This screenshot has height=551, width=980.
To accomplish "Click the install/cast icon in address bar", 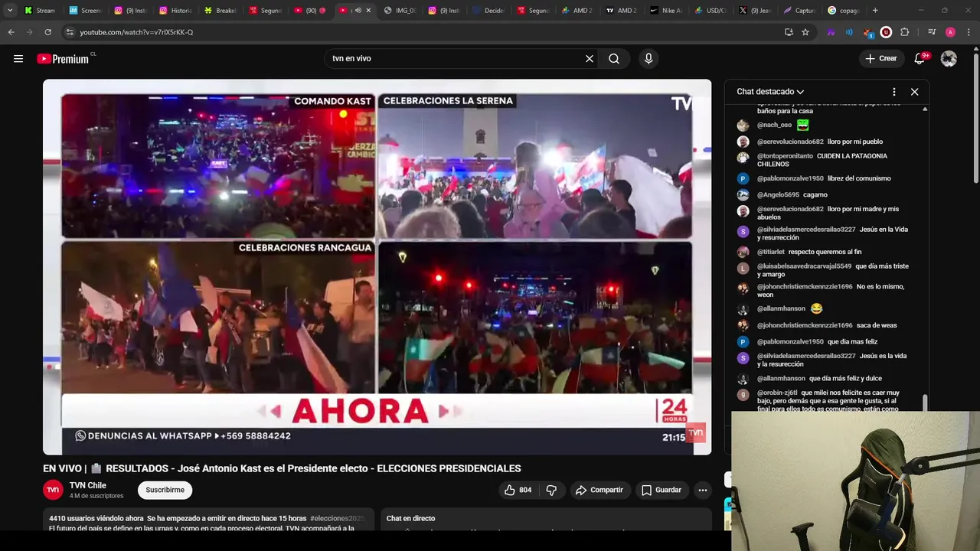I will [x=789, y=32].
